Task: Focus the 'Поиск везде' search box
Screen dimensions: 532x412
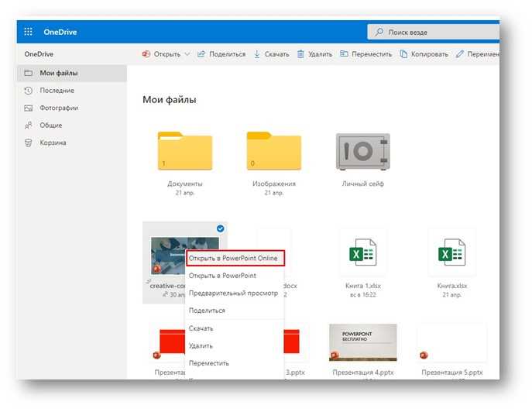Action: click(434, 32)
